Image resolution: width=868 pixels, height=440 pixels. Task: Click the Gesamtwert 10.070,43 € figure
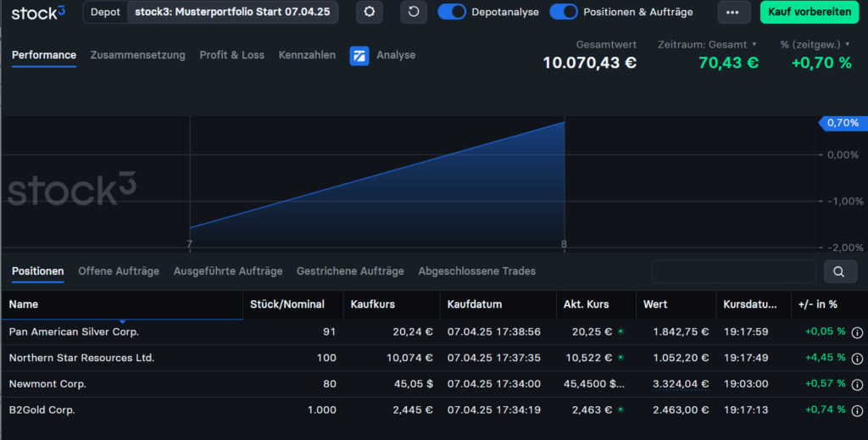coord(590,63)
